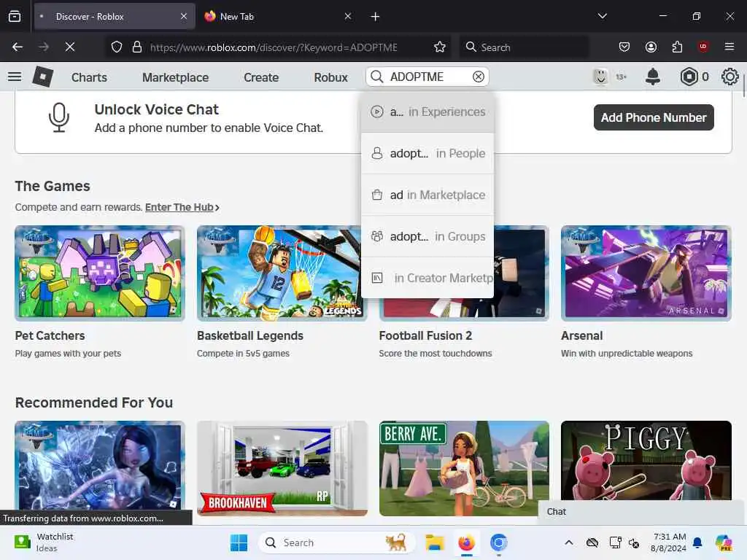Search in Creator Marketplace
747x560 pixels.
427,278
